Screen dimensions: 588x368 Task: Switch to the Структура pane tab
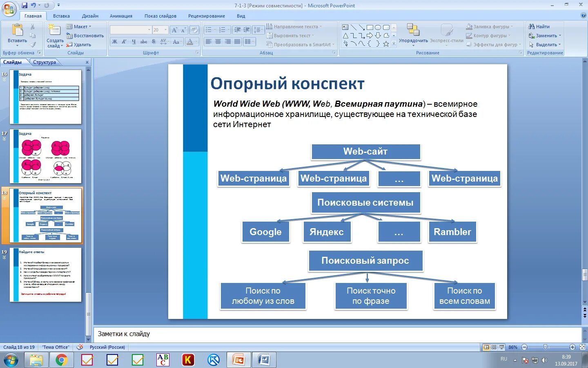point(45,62)
